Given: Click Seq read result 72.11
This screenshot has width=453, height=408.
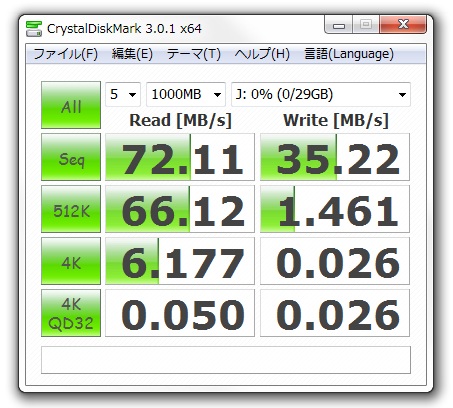Looking at the screenshot, I should [180, 157].
